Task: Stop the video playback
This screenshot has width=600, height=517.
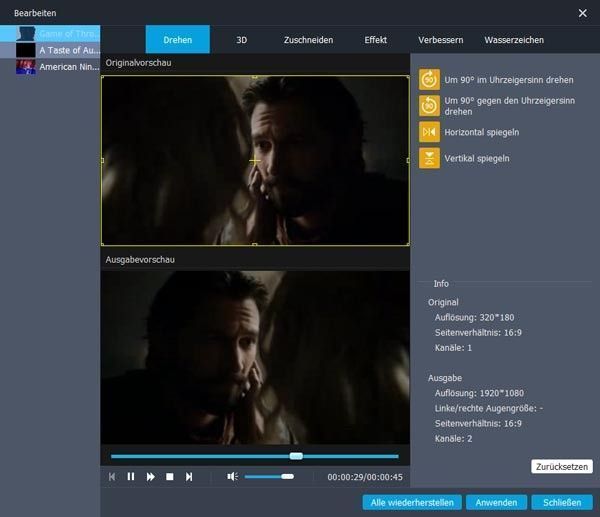Action: tap(170, 476)
